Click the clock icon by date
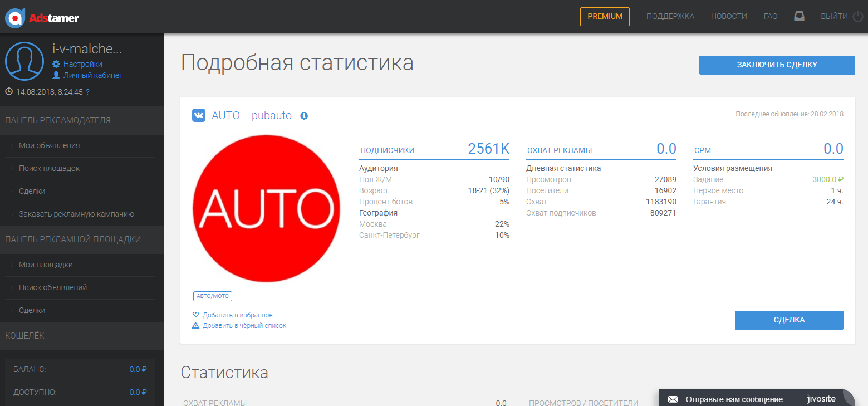Viewport: 868px width, 406px height. point(9,91)
